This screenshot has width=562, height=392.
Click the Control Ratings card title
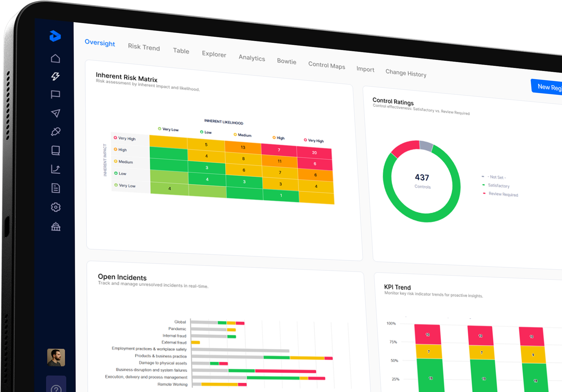pyautogui.click(x=393, y=101)
